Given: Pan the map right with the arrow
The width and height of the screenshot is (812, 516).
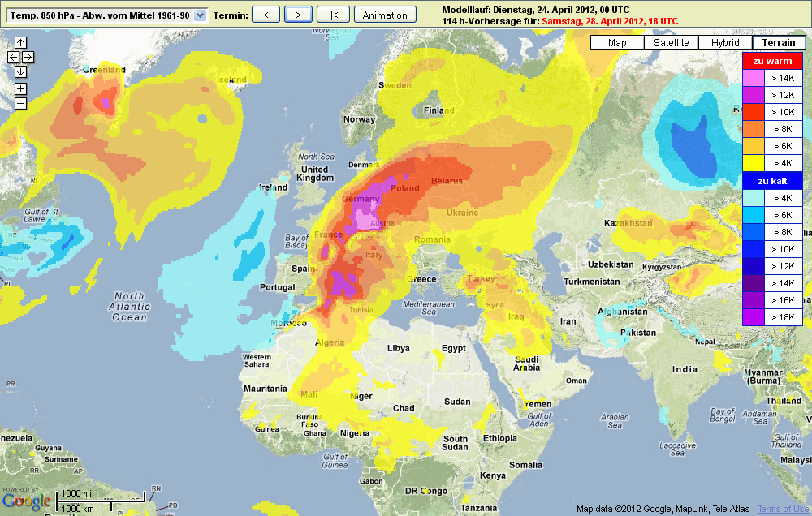Looking at the screenshot, I should [28, 57].
